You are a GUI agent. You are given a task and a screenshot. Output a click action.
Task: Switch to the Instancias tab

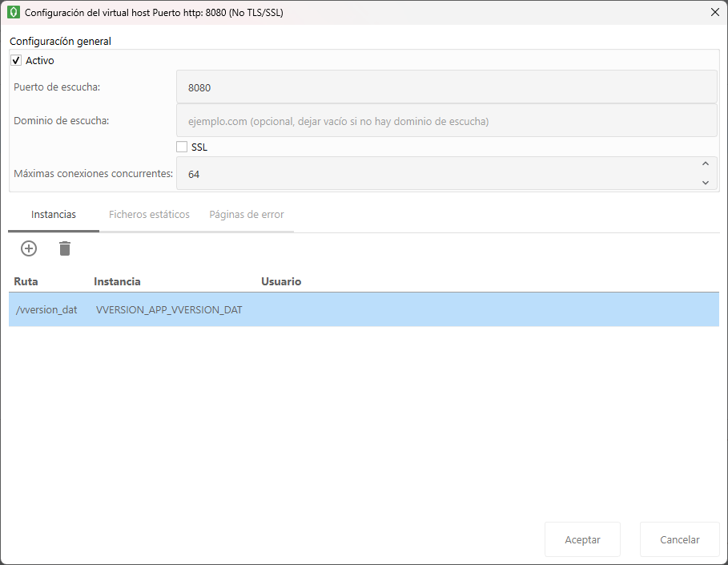pyautogui.click(x=54, y=215)
